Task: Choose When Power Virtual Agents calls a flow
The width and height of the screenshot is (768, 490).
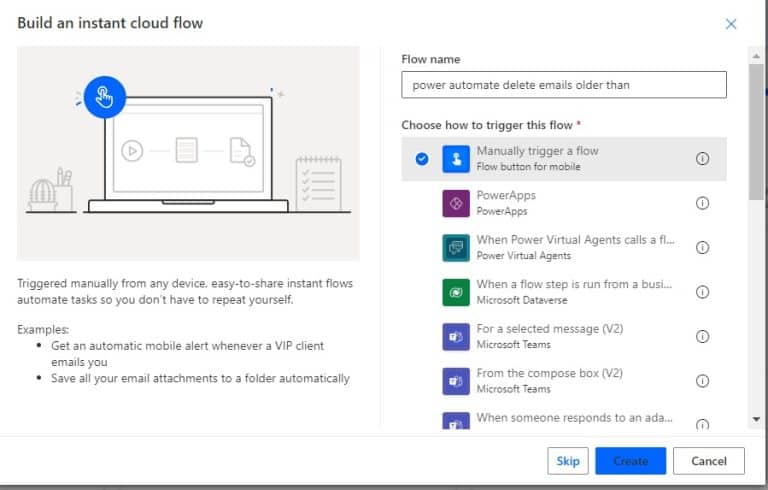Action: tap(564, 248)
